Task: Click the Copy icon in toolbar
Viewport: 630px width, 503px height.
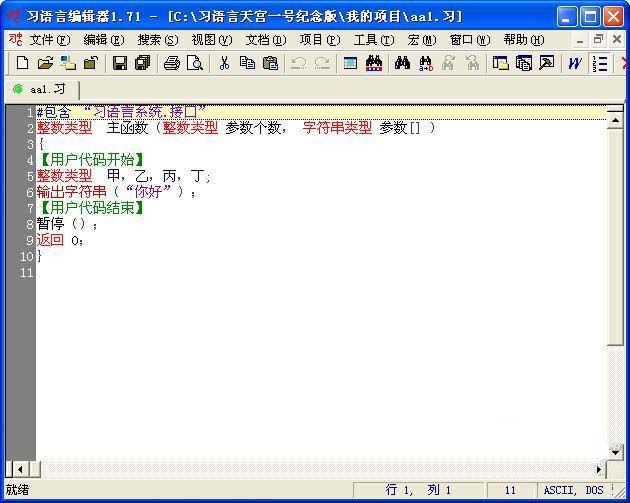Action: point(247,63)
